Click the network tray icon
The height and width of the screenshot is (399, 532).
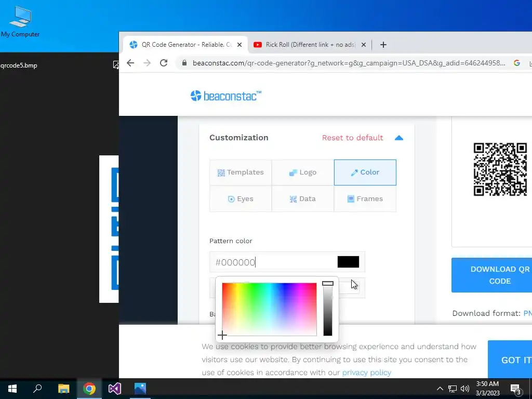453,389
